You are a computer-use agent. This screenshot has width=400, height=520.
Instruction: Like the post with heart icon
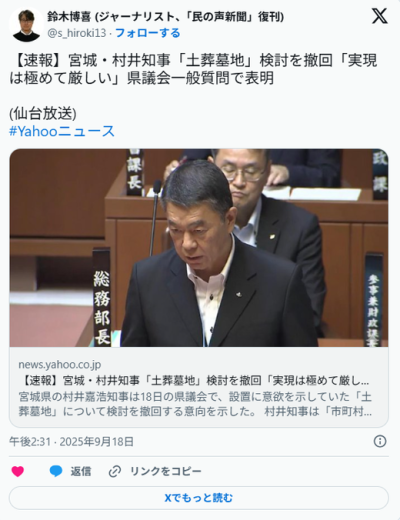pyautogui.click(x=18, y=471)
